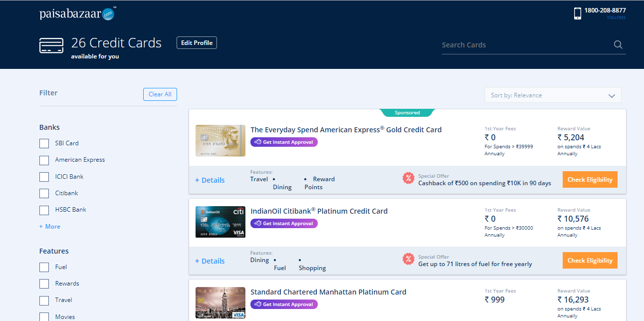Viewport: 644px width, 321px height.
Task: Click Clear All filters button
Action: pyautogui.click(x=160, y=94)
